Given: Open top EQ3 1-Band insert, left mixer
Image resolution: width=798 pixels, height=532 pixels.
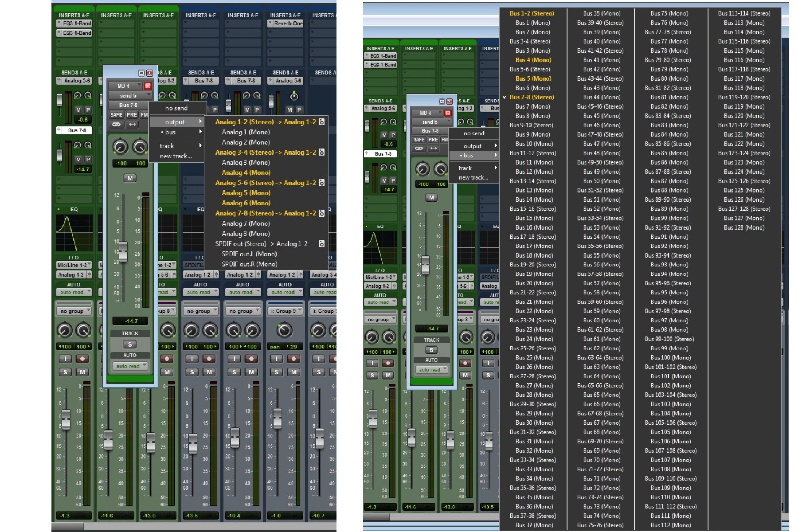Looking at the screenshot, I should 74,23.
